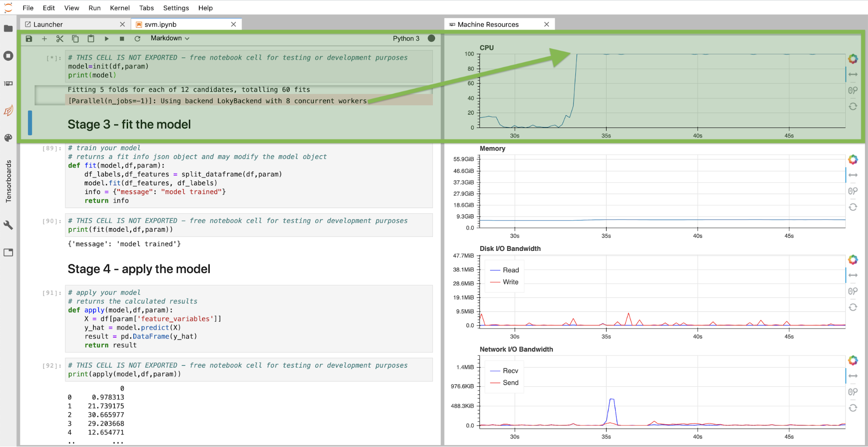Screen dimensions: 868x447
Task: Switch to the Launcher tab
Action: pos(75,24)
